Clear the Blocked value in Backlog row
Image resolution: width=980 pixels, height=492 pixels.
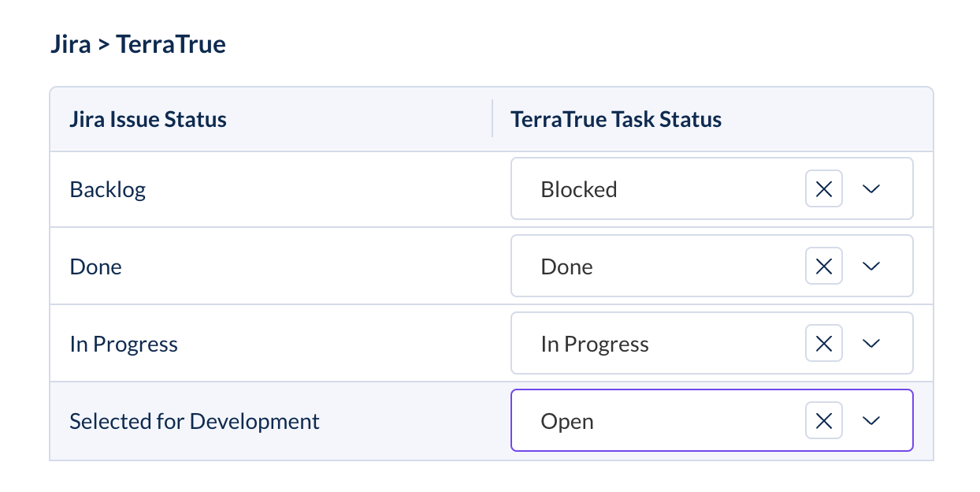pos(824,189)
